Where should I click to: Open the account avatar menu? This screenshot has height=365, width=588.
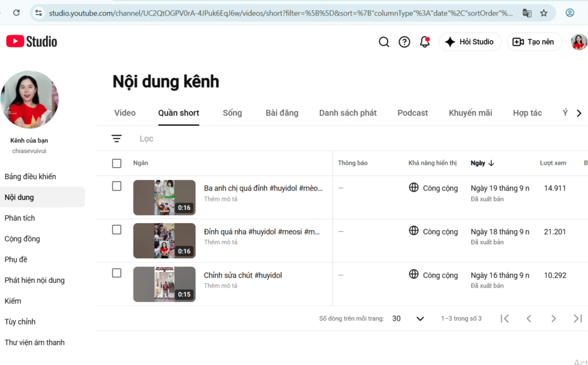pos(579,42)
